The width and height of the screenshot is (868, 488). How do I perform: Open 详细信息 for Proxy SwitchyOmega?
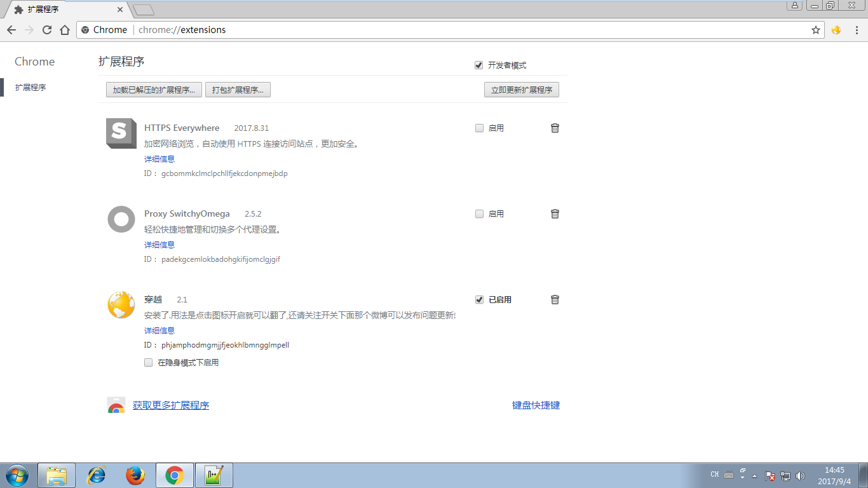point(159,245)
